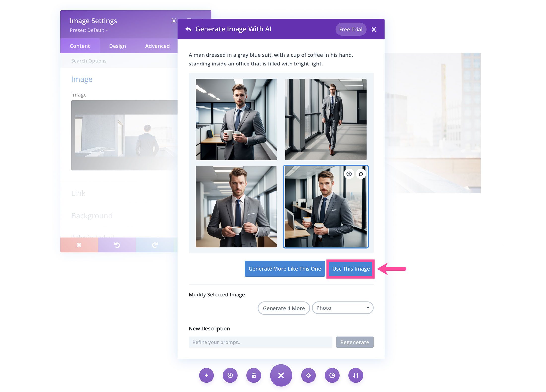Click the redo button in bottom bar
The height and width of the screenshot is (392, 546).
(155, 245)
